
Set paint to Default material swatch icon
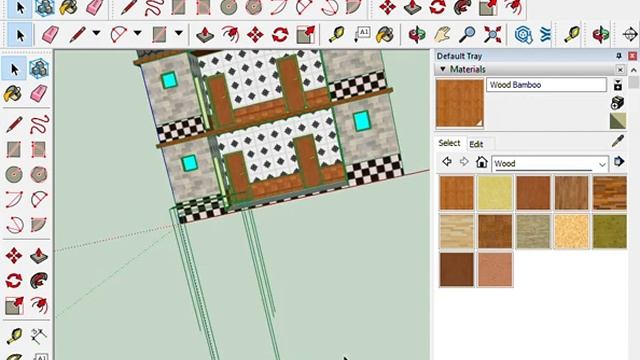click(618, 121)
